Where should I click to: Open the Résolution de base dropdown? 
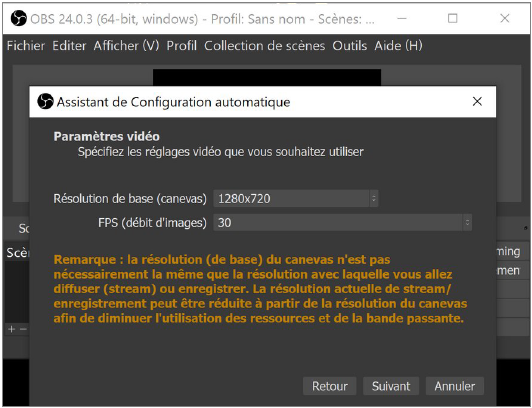(296, 198)
